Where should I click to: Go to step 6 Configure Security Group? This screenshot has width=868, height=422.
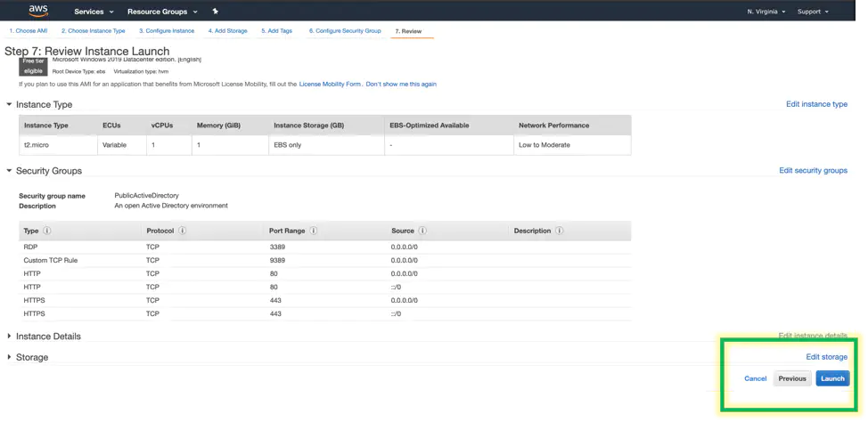pyautogui.click(x=345, y=31)
